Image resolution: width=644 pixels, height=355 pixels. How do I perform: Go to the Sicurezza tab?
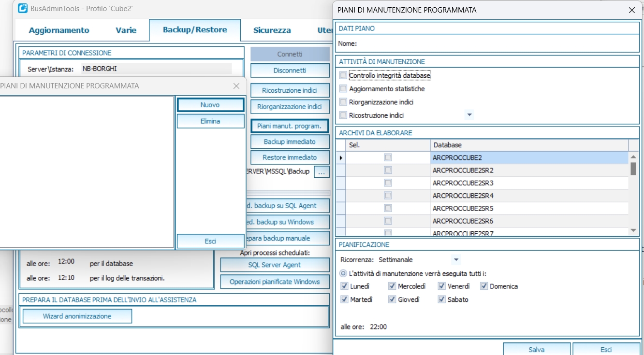(x=272, y=30)
